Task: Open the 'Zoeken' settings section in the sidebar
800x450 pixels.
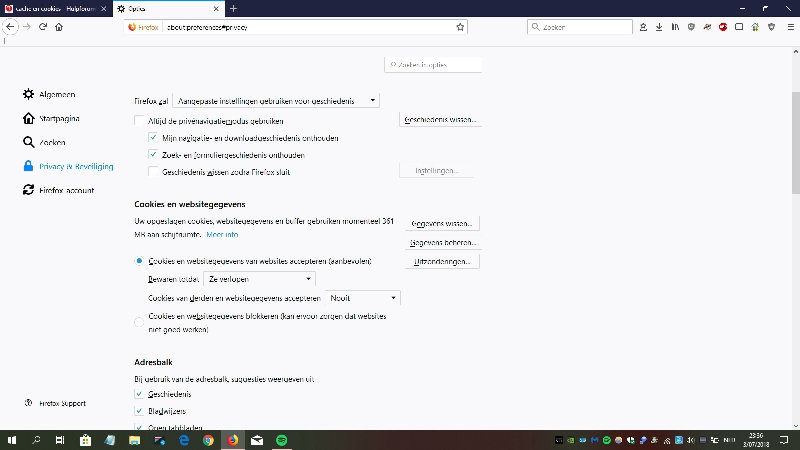Action: [51, 142]
